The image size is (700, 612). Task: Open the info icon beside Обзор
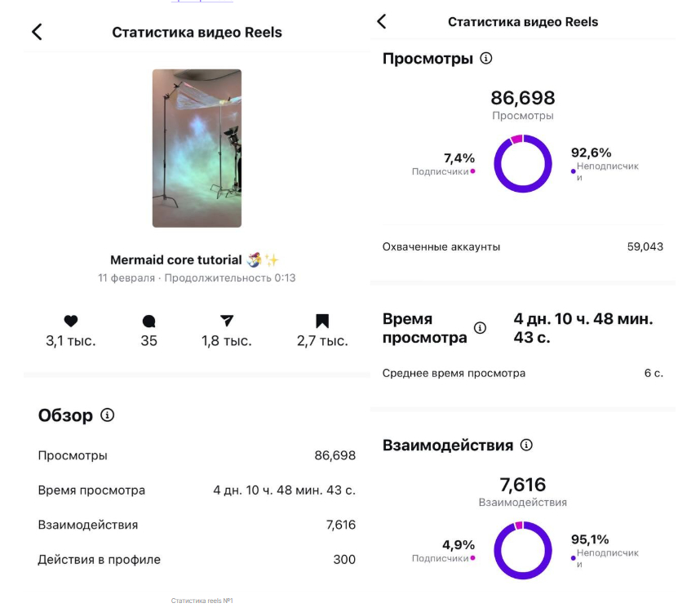108,415
